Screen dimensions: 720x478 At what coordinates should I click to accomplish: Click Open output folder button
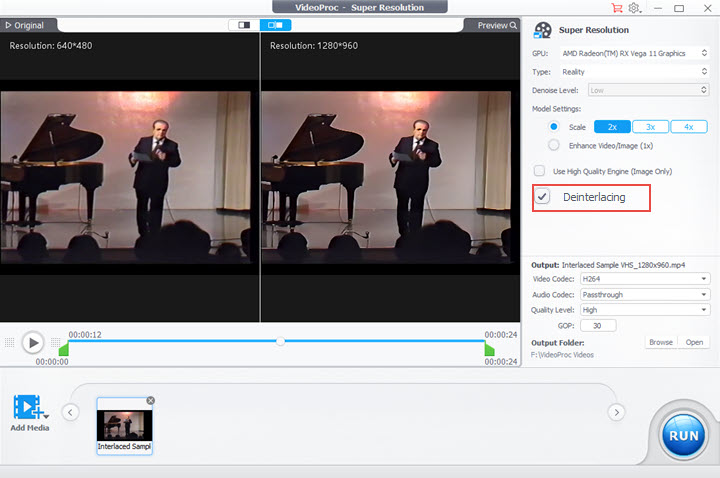tap(694, 342)
